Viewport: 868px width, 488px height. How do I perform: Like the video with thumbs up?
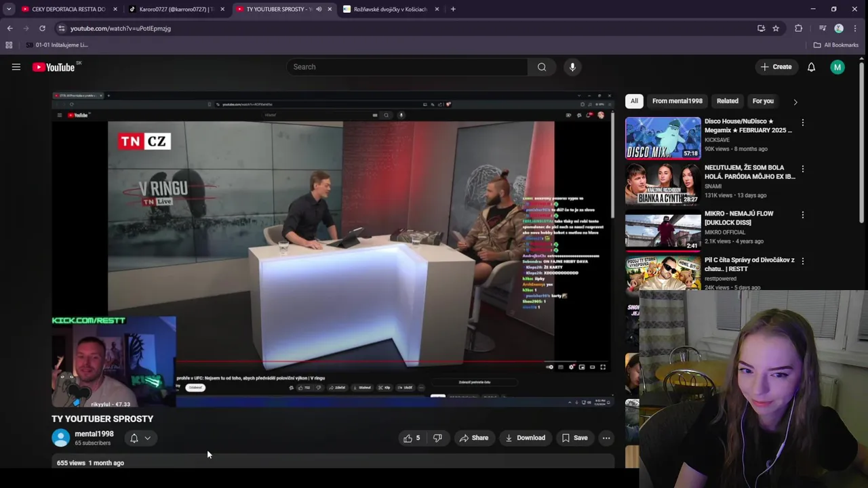point(412,438)
